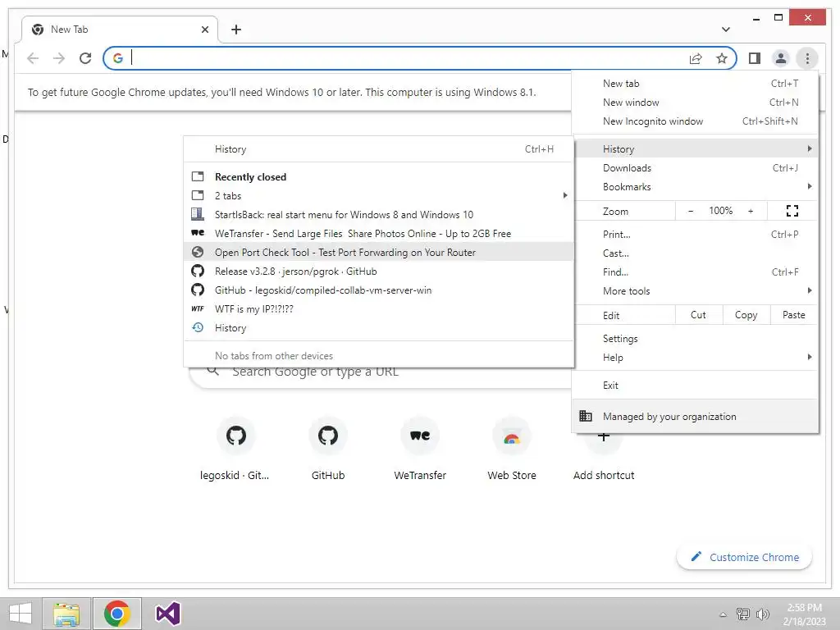Select New window menu item
This screenshot has height=630, width=840.
pyautogui.click(x=695, y=103)
